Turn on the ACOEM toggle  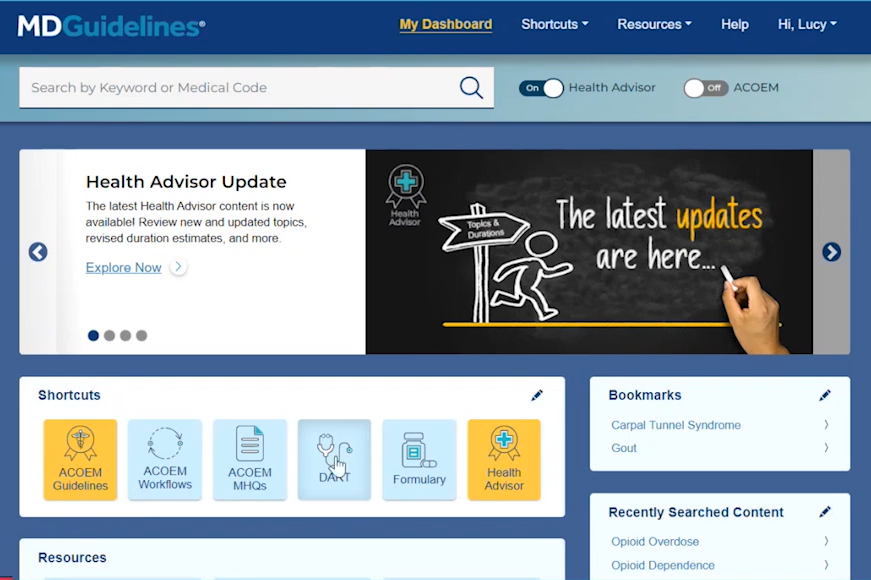[x=705, y=88]
